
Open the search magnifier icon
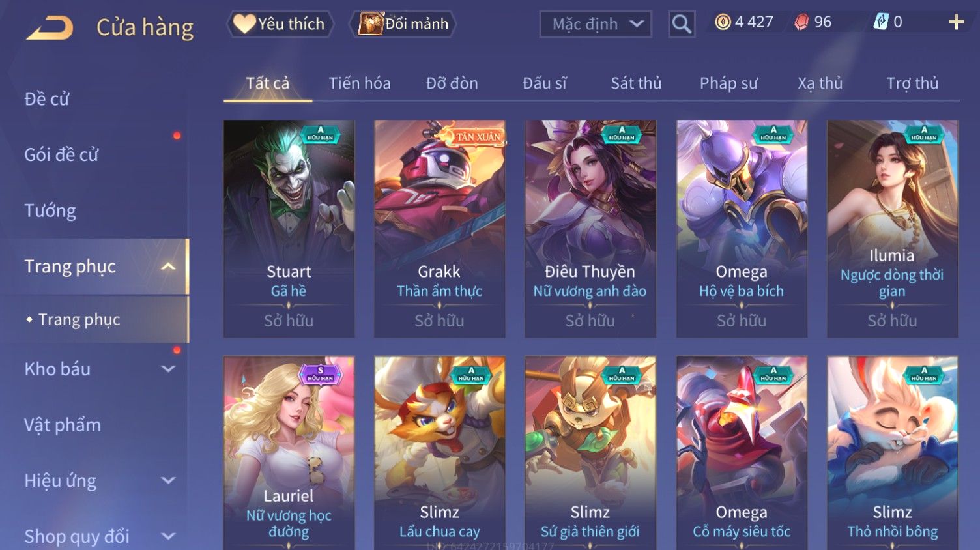(682, 24)
